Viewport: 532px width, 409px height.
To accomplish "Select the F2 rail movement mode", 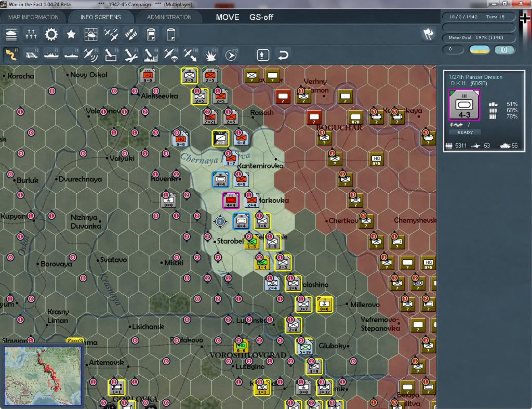I will [32, 55].
